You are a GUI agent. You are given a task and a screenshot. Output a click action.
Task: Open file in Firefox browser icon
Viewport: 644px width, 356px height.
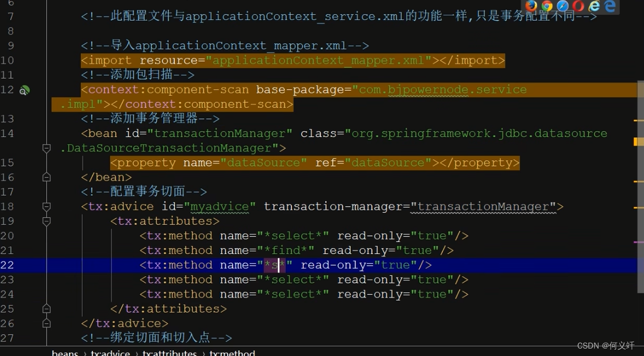point(531,6)
